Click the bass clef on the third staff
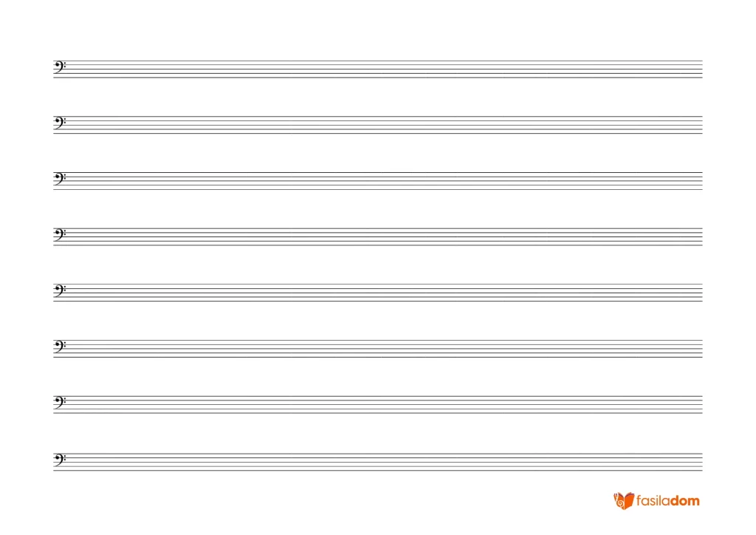The height and width of the screenshot is (535, 756). click(60, 180)
